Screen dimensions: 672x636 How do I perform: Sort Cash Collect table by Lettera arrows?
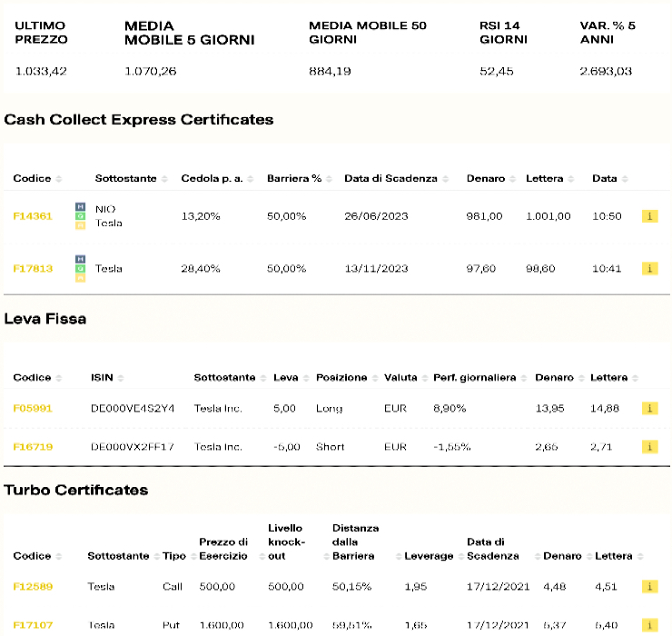[x=570, y=179]
